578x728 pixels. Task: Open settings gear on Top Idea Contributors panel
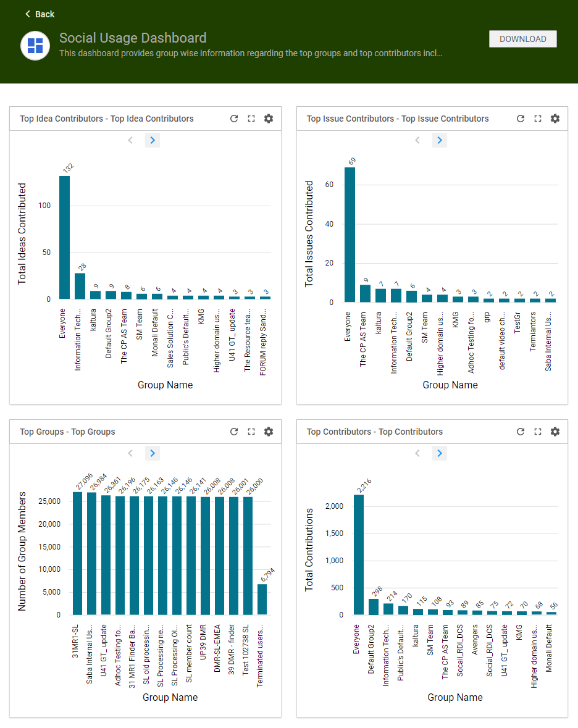(269, 119)
